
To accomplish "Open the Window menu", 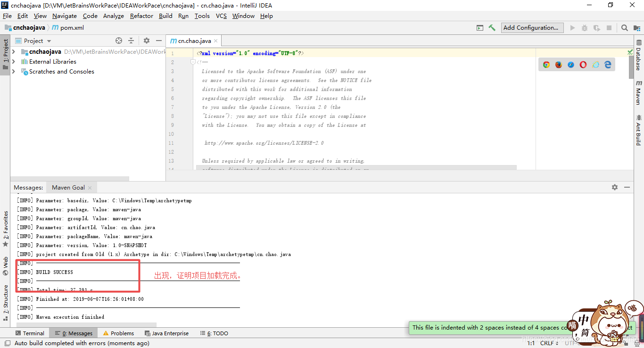I will 243,16.
